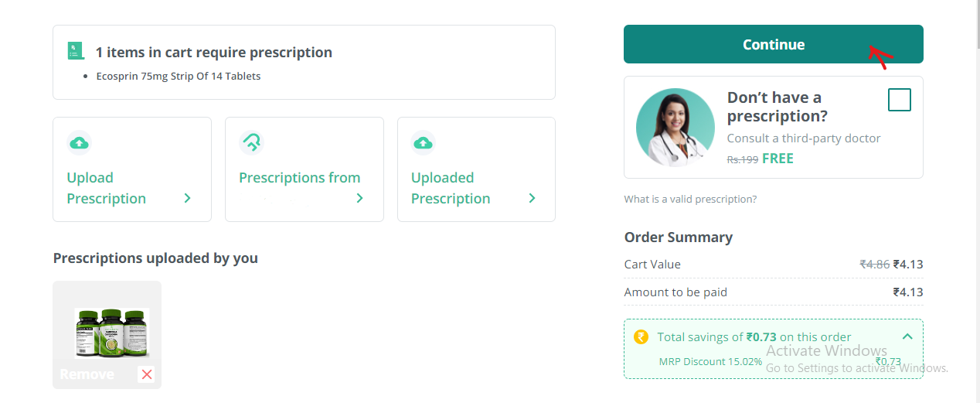Click the doctor's profile photo
Image resolution: width=980 pixels, height=403 pixels.
pyautogui.click(x=675, y=127)
